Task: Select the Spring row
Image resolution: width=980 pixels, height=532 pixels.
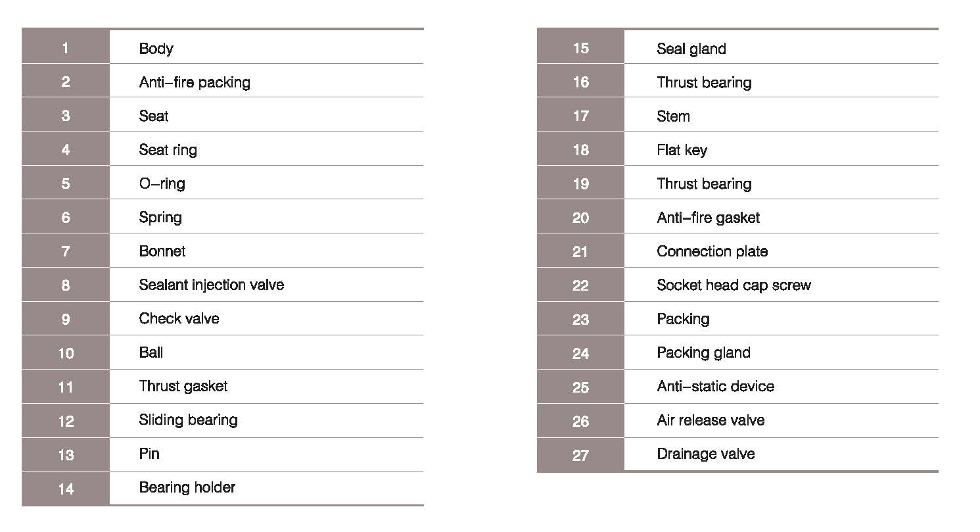Action: [x=223, y=217]
